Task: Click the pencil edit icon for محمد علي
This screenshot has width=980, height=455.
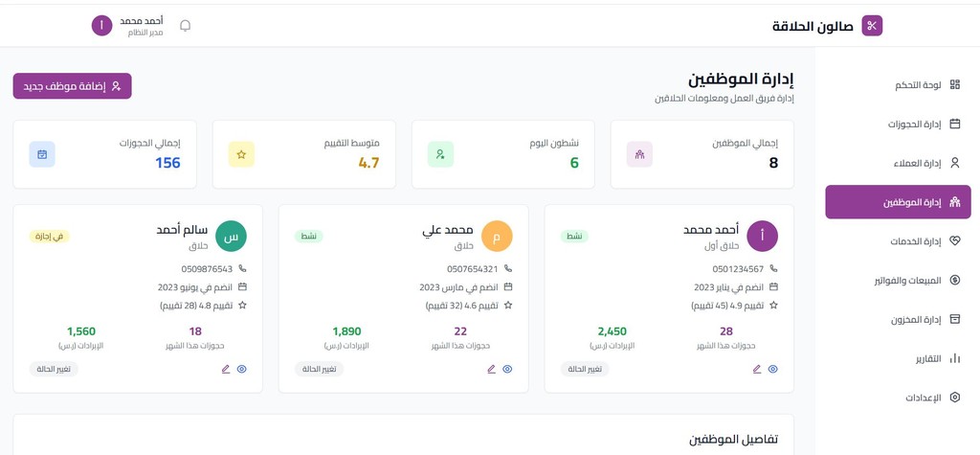Action: click(x=491, y=369)
